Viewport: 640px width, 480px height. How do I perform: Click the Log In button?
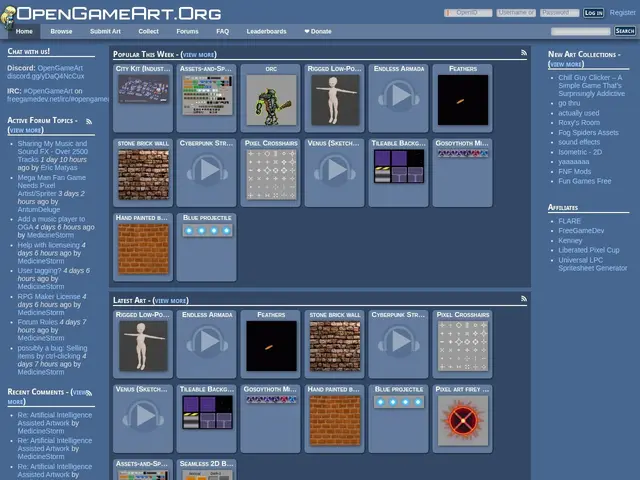[593, 13]
